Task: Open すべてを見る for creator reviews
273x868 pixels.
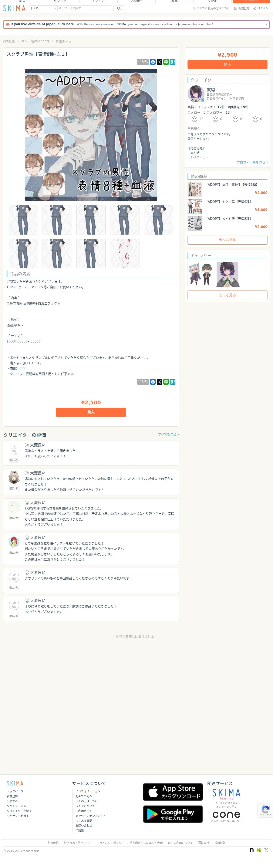Action: tap(168, 434)
